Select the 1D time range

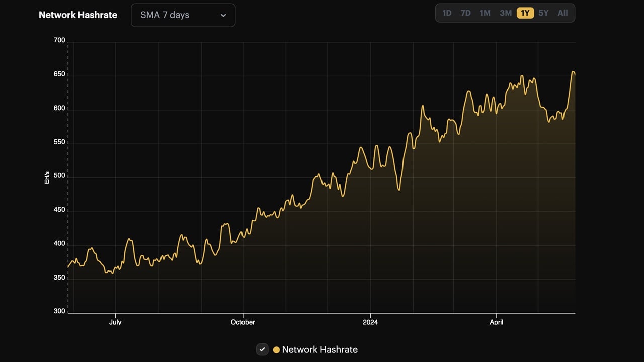tap(447, 13)
